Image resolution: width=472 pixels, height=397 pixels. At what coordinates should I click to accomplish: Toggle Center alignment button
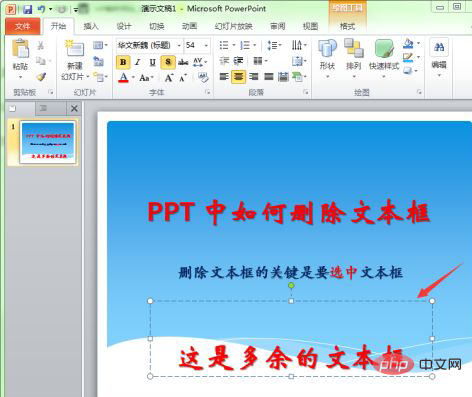pos(238,77)
